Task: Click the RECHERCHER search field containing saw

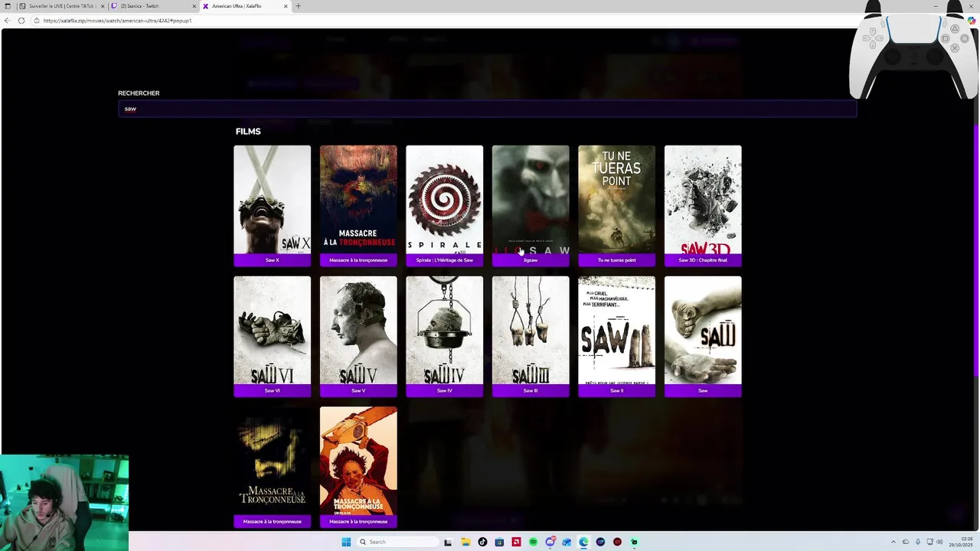Action: click(x=487, y=109)
